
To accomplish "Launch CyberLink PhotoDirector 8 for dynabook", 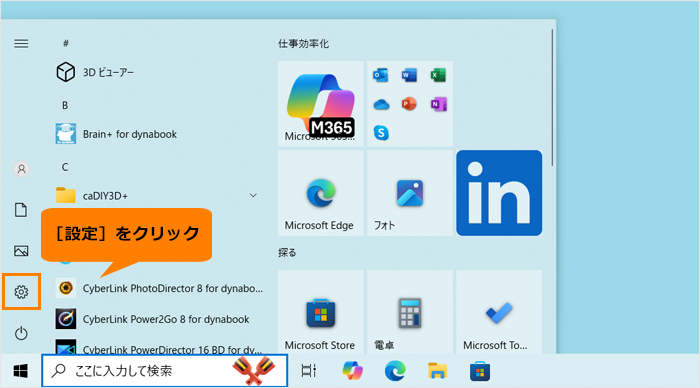I will tap(159, 288).
